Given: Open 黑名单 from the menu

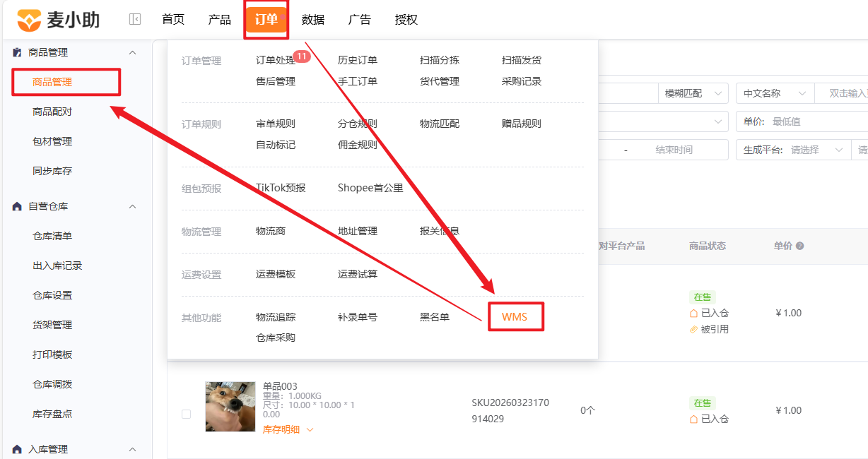Looking at the screenshot, I should (435, 318).
